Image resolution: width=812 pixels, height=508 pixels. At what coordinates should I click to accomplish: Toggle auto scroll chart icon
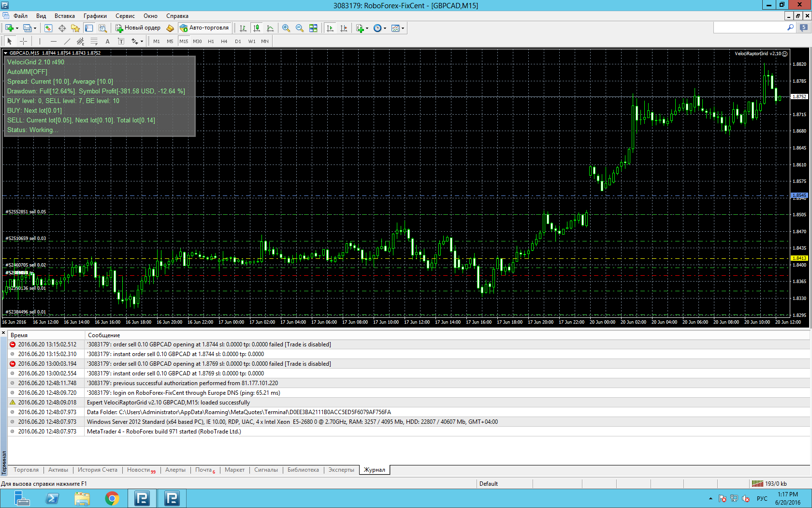[330, 28]
